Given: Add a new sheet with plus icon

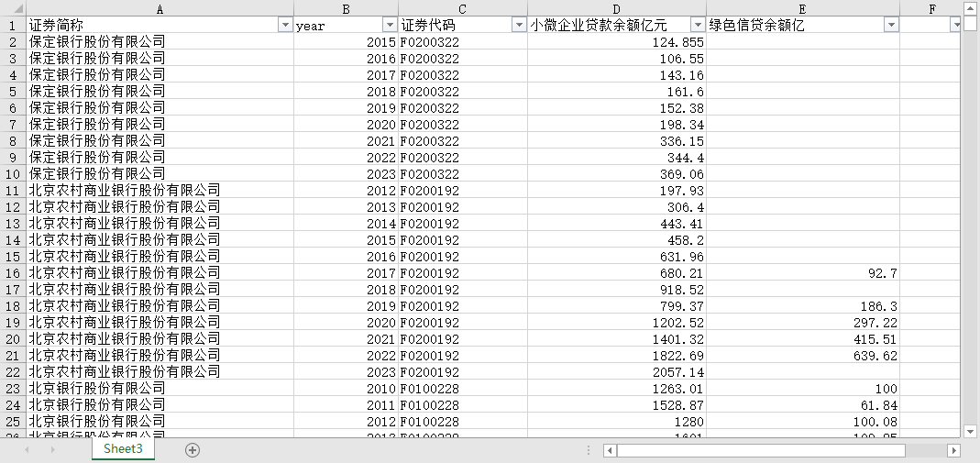Looking at the screenshot, I should pyautogui.click(x=193, y=450).
